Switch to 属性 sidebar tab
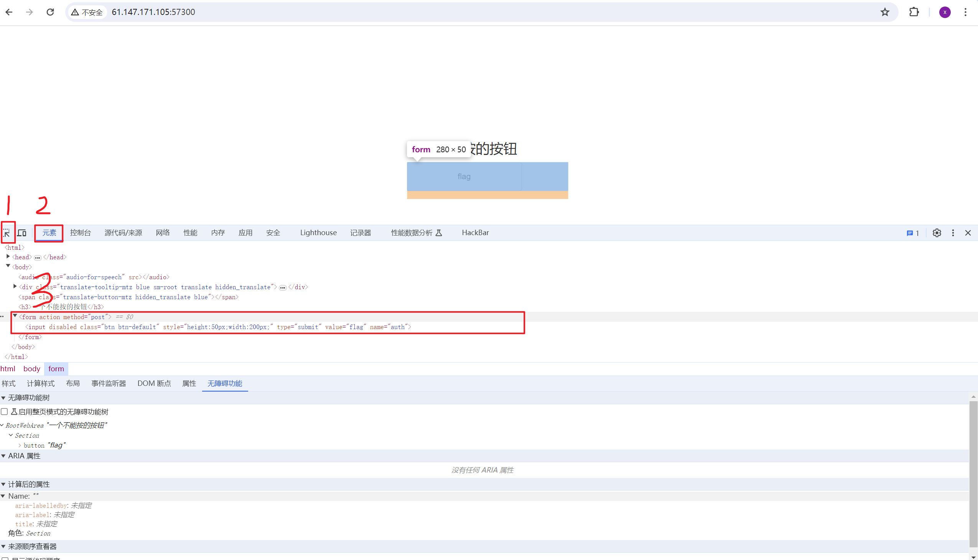The image size is (978, 560). coord(189,384)
